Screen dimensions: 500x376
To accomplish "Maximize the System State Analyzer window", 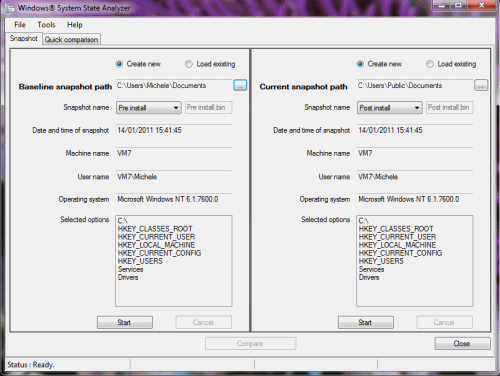I will click(x=459, y=5).
